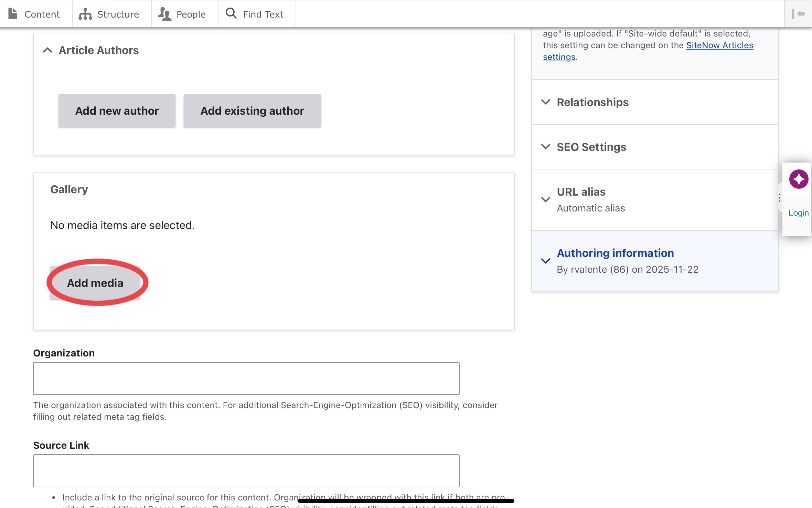
Task: Click the Structure hierarchy icon
Action: (85, 14)
